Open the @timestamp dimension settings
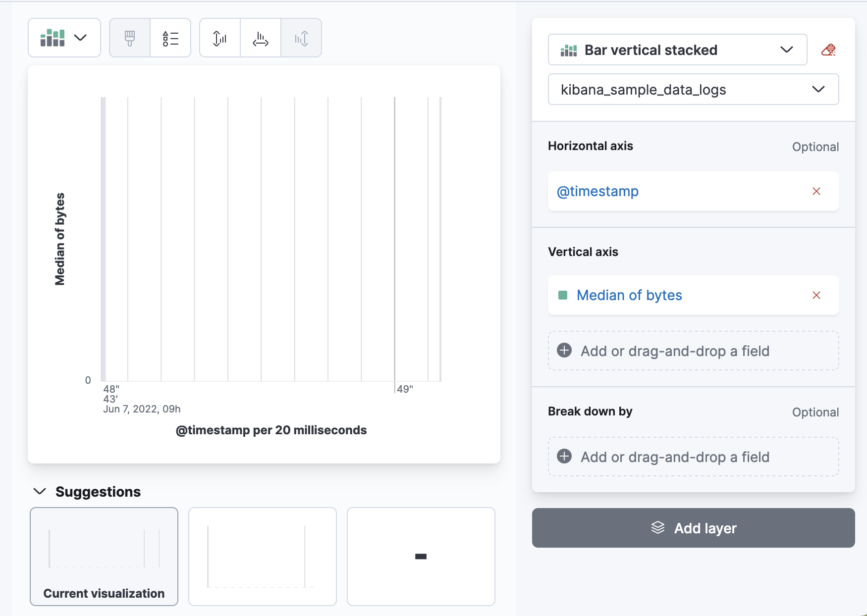The height and width of the screenshot is (616, 867). coord(598,191)
